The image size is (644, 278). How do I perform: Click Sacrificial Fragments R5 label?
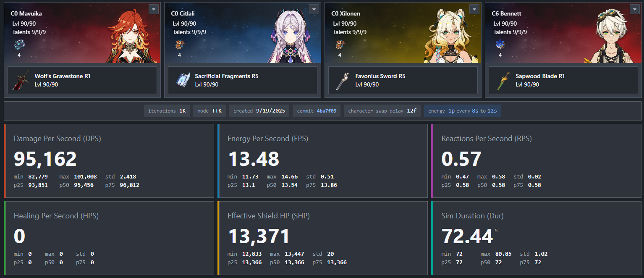pos(227,76)
